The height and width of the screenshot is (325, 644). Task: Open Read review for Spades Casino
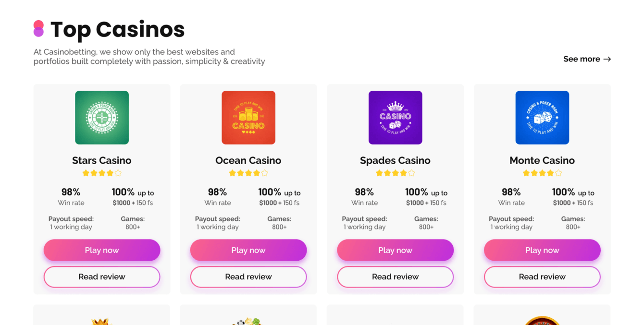point(395,277)
